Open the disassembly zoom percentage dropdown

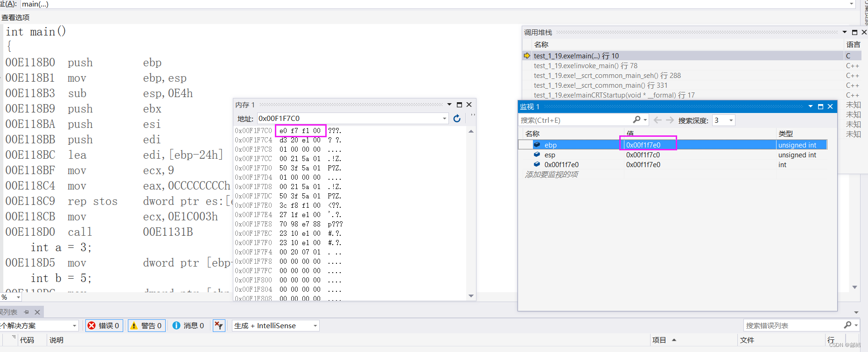pyautogui.click(x=18, y=297)
